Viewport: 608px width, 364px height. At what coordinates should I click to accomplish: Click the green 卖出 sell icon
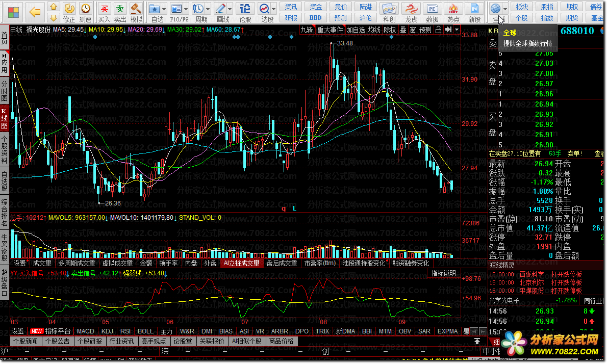[x=120, y=9]
